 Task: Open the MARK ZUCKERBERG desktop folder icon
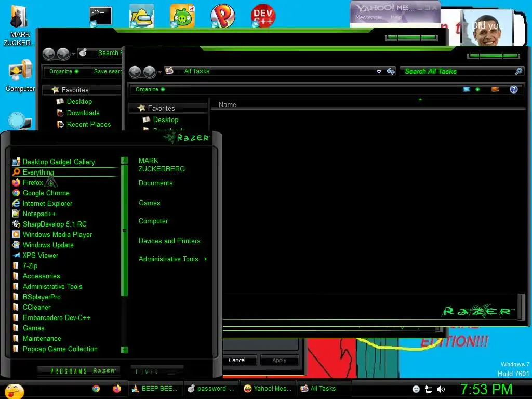tap(18, 25)
